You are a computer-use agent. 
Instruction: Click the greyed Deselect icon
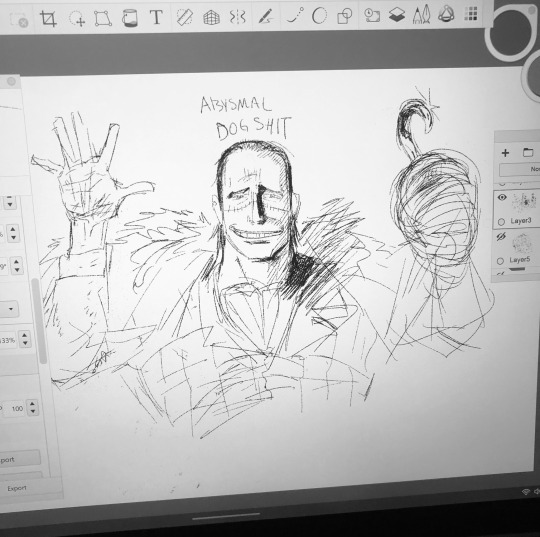pos(19,20)
